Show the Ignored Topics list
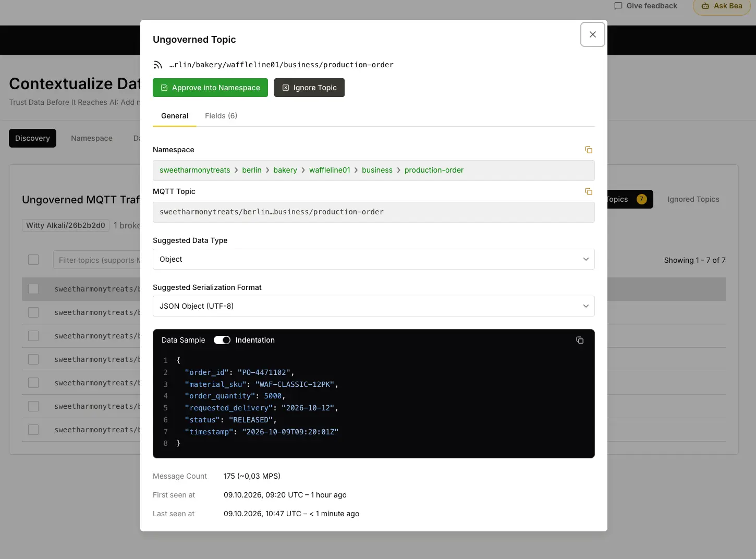756x559 pixels. pyautogui.click(x=693, y=199)
